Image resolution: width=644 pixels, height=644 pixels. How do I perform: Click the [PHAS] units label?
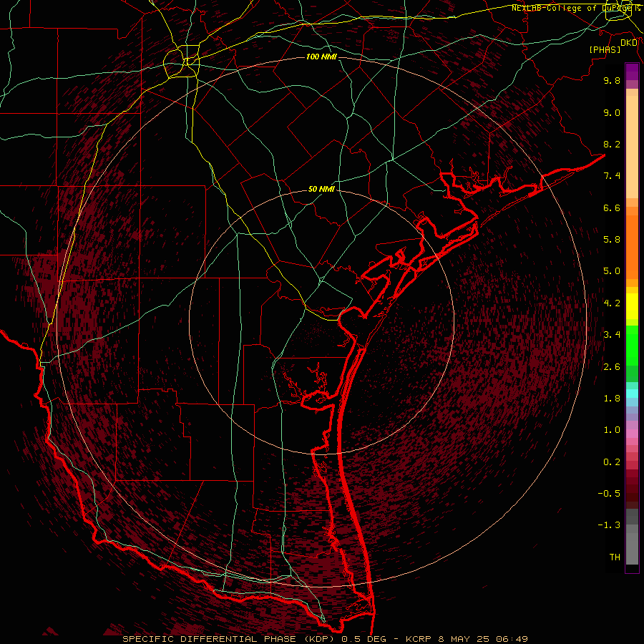tap(605, 50)
